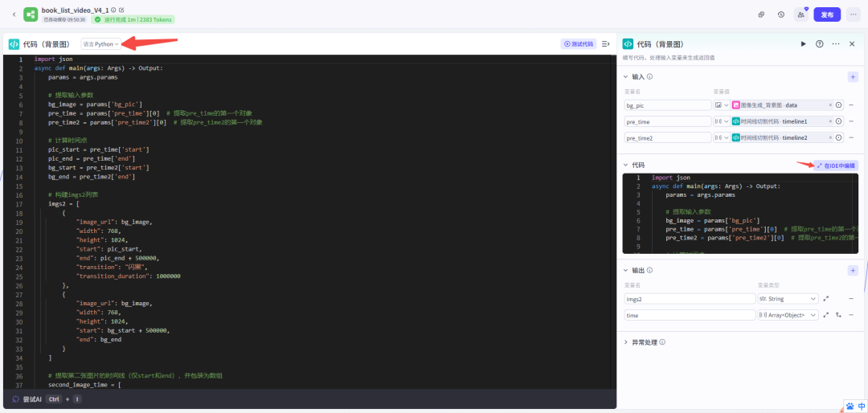The height and width of the screenshot is (413, 868).
Task: Open help icon in node panel header
Action: tap(819, 44)
